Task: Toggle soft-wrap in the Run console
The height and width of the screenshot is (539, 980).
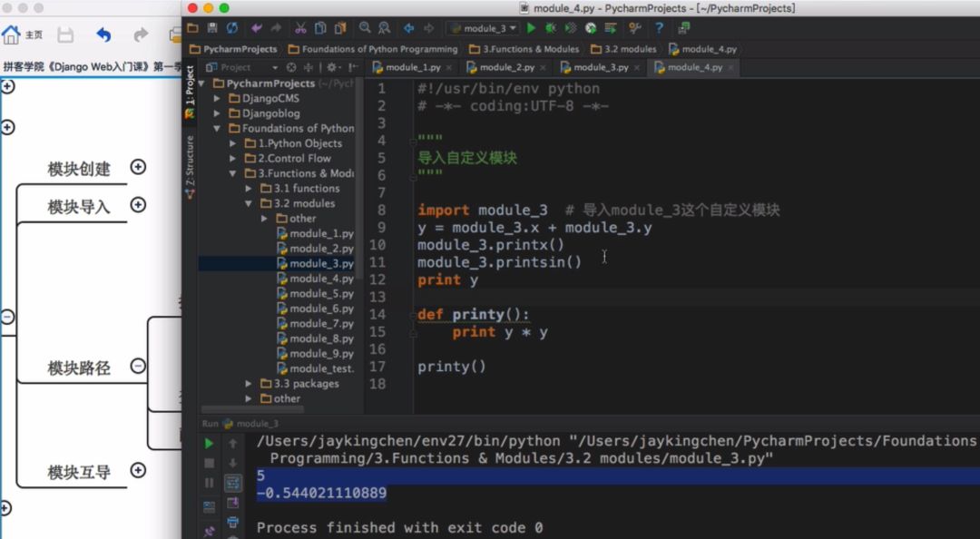Action: [233, 483]
